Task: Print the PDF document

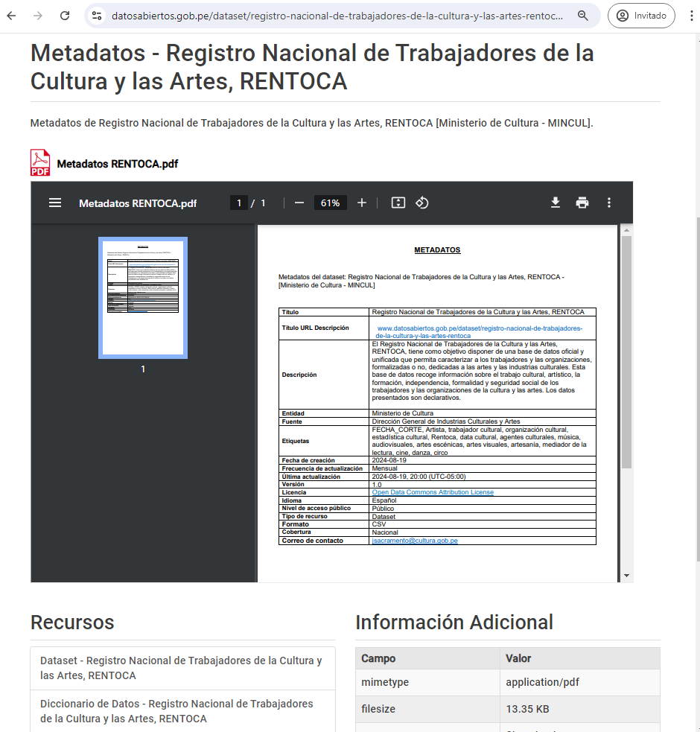Action: click(x=582, y=203)
